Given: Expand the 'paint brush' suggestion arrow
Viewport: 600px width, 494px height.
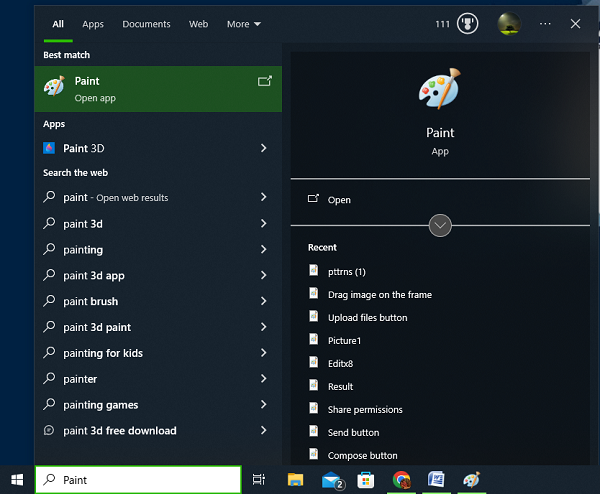Looking at the screenshot, I should (x=264, y=301).
